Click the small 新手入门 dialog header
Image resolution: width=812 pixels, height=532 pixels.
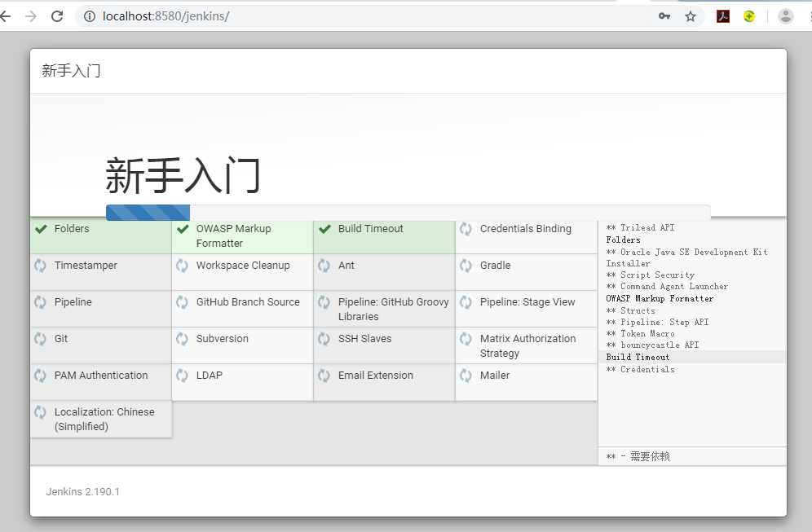click(71, 70)
